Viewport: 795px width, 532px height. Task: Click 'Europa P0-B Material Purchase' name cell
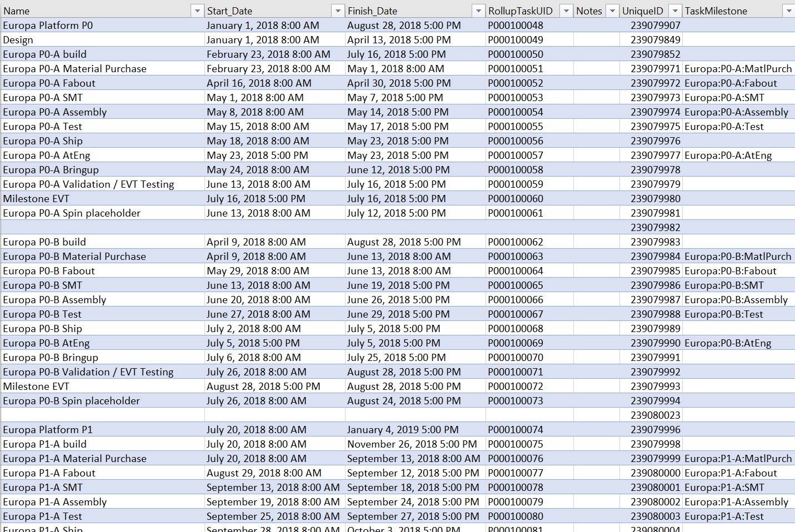coord(103,256)
